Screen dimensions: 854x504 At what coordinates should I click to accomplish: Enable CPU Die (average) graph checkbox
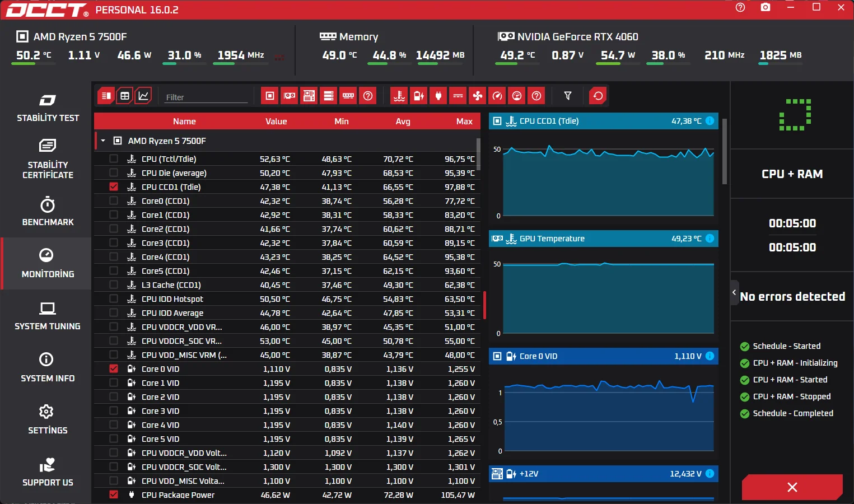[x=114, y=173]
